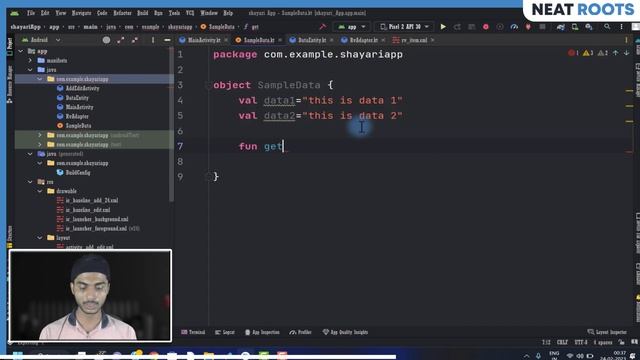This screenshot has width=640, height=360.
Task: Open the File menu
Action: coord(31,13)
